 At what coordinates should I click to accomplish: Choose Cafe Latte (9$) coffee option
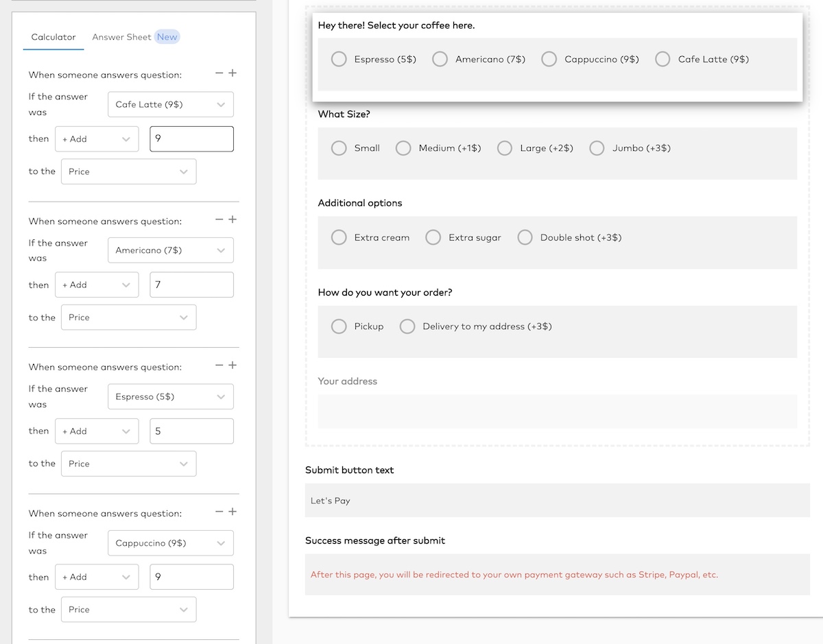point(663,59)
